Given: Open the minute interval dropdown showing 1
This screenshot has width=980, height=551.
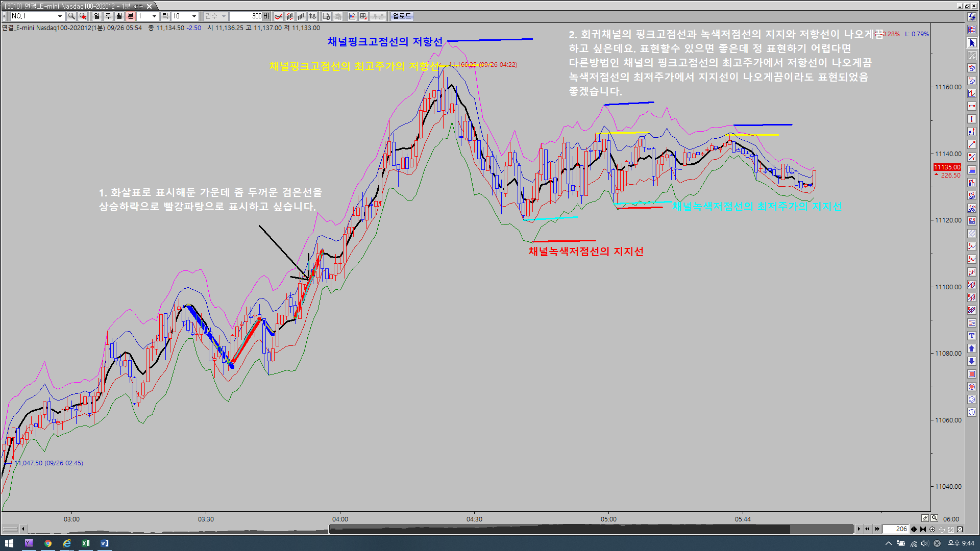Looking at the screenshot, I should (154, 16).
